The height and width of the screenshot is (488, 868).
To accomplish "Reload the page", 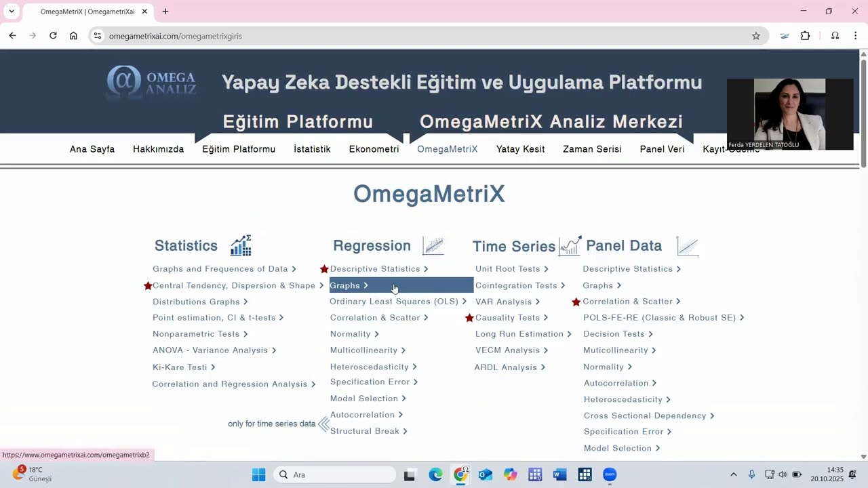I will (x=53, y=36).
